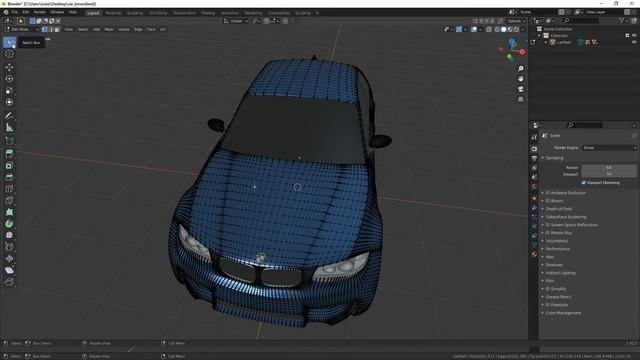
Task: Switch to face select mode
Action: pos(57,29)
